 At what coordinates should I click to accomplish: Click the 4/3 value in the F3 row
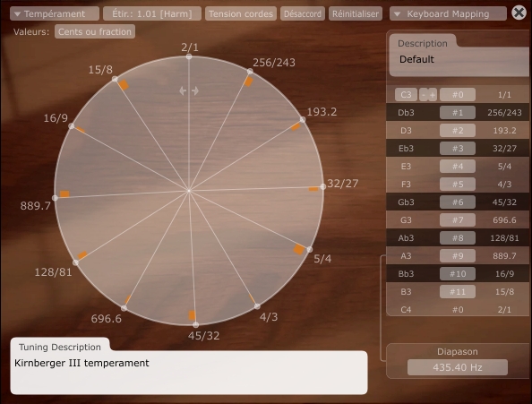coord(504,185)
